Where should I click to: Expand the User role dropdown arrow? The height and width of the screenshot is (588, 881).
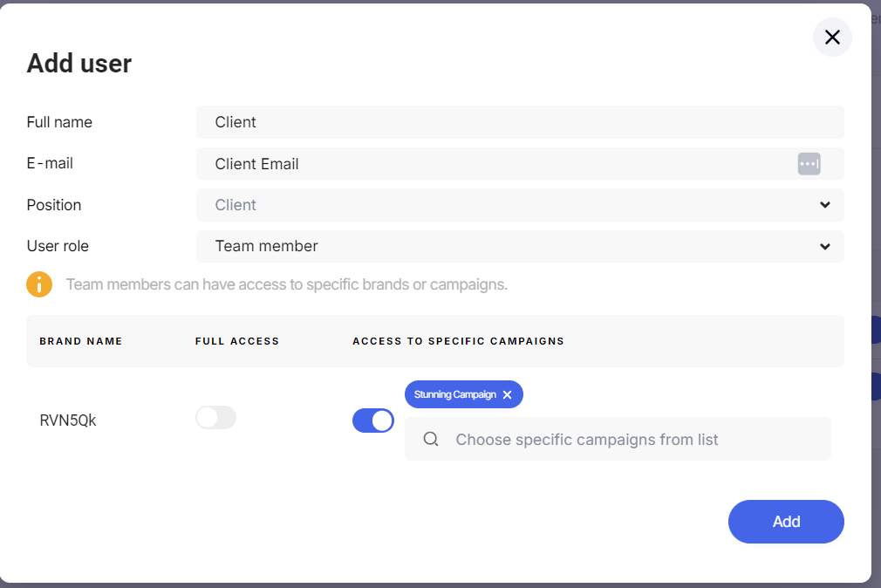825,246
